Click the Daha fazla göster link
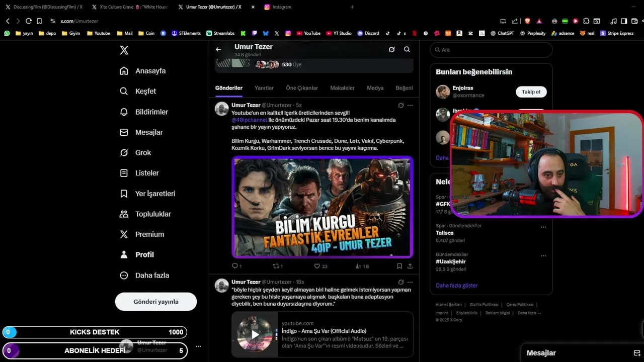This screenshot has height=362, width=644. click(456, 286)
